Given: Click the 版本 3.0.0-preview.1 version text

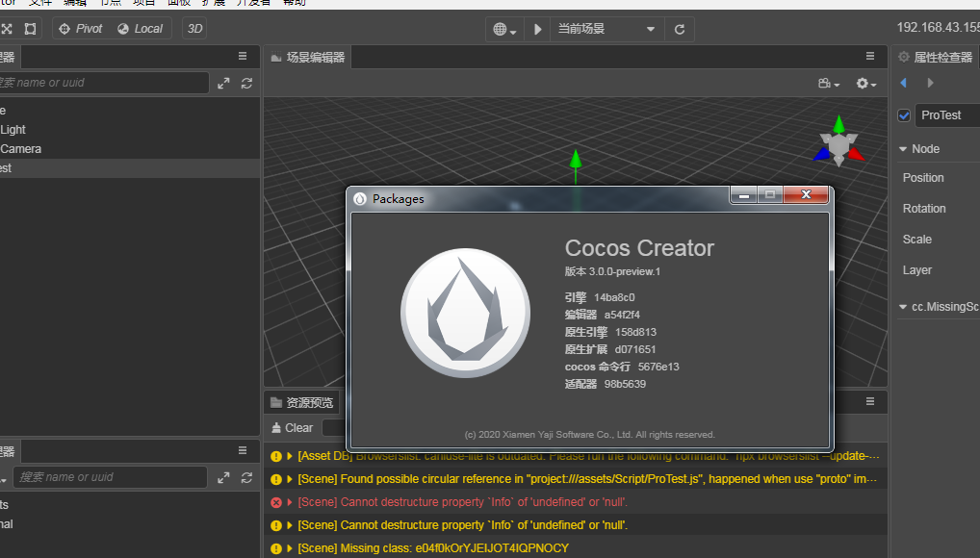Looking at the screenshot, I should coord(612,272).
